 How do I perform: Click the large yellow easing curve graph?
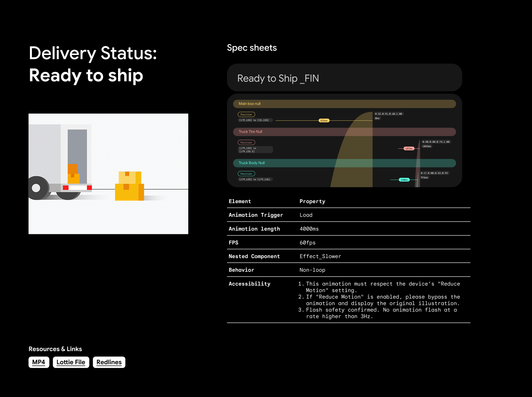[x=352, y=150]
